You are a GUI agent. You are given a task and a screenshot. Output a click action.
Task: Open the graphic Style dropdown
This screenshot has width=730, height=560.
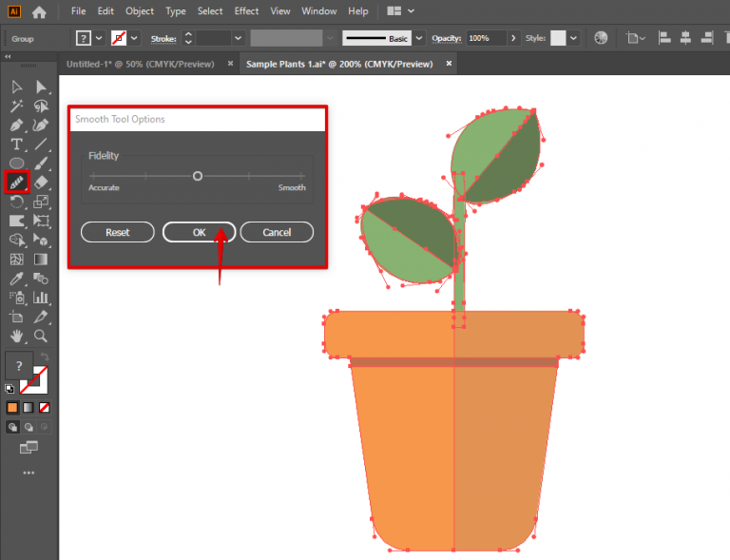pos(574,38)
